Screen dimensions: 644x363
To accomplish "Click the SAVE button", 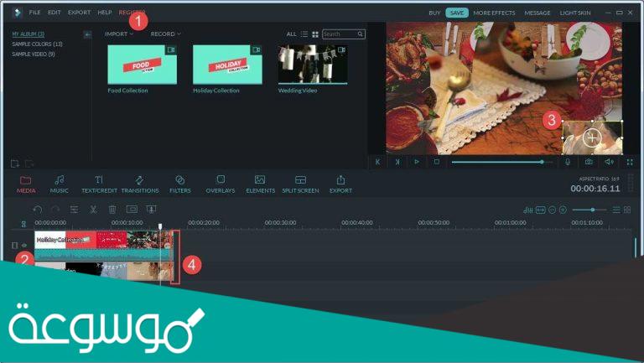I will point(457,13).
